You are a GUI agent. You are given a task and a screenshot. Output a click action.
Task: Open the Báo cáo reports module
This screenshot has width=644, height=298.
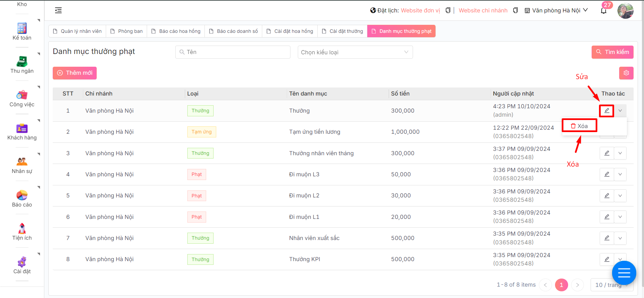tap(22, 198)
